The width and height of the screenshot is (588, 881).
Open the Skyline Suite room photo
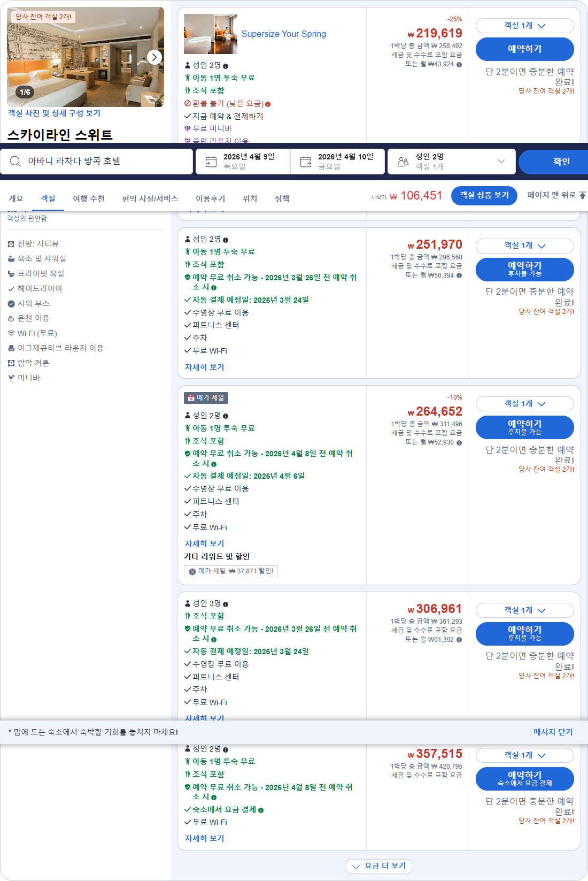pyautogui.click(x=86, y=57)
